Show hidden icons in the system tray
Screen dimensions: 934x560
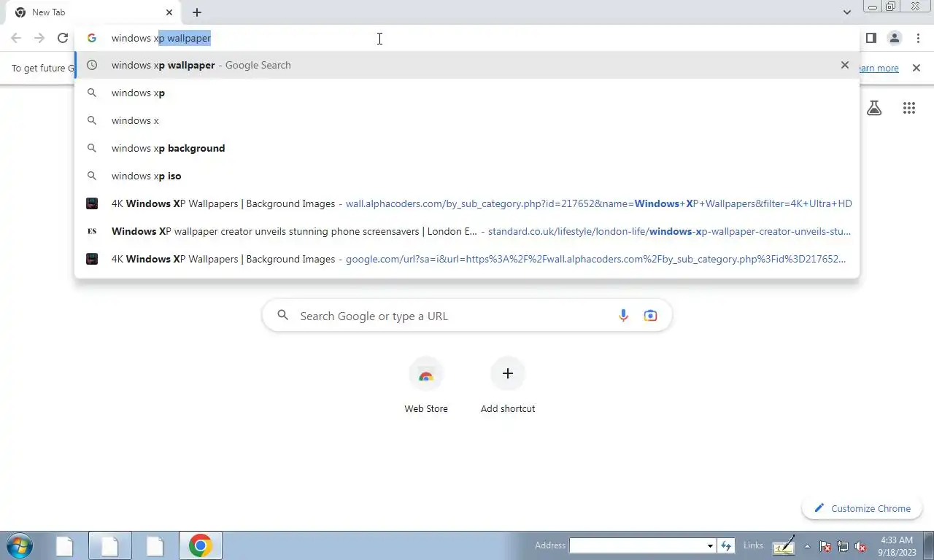click(x=807, y=545)
